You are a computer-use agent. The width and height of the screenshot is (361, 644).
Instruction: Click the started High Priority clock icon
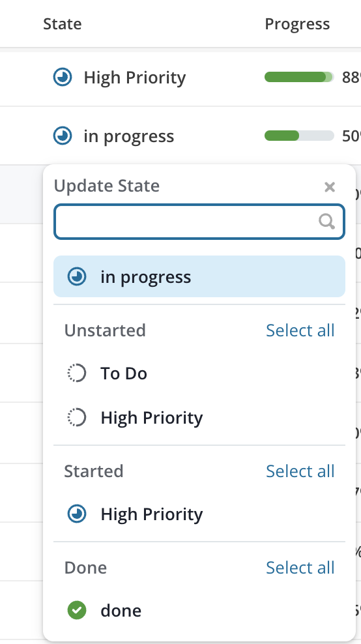[x=77, y=514]
